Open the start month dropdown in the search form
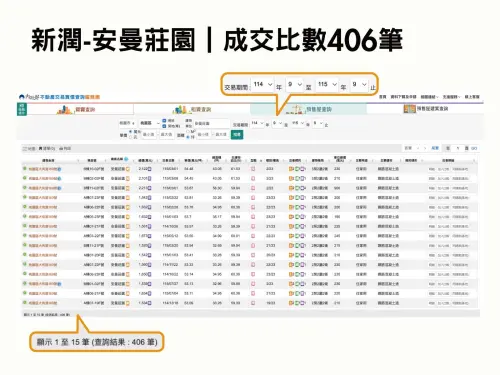 (x=277, y=123)
